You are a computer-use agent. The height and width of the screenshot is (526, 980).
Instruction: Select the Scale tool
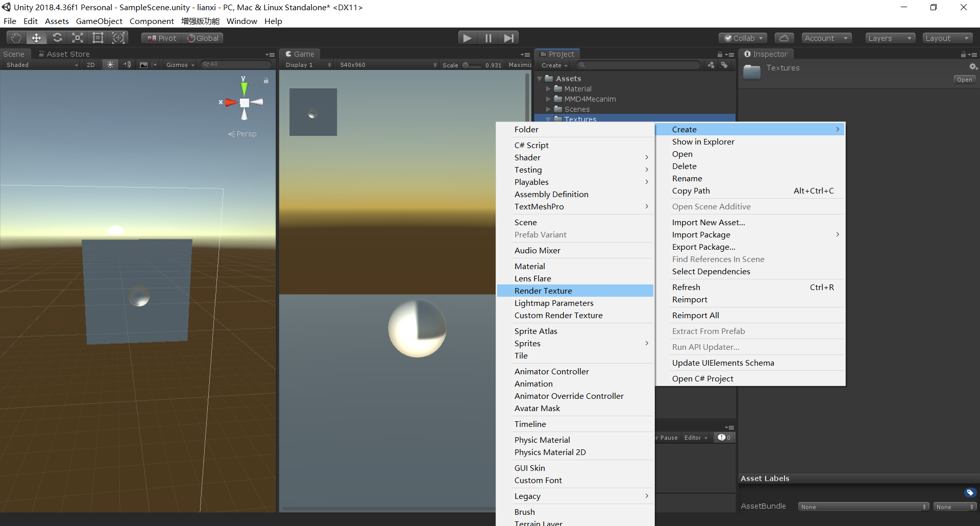click(77, 37)
